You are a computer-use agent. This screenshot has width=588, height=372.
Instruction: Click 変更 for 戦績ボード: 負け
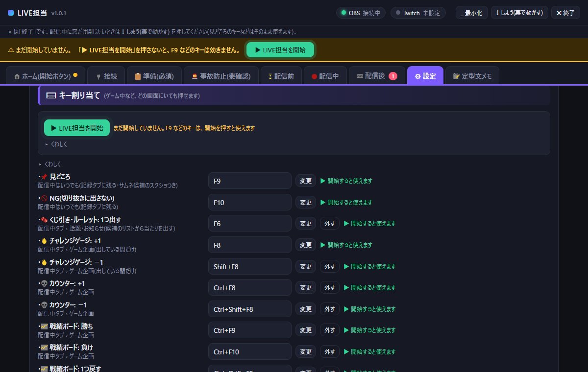pyautogui.click(x=306, y=352)
